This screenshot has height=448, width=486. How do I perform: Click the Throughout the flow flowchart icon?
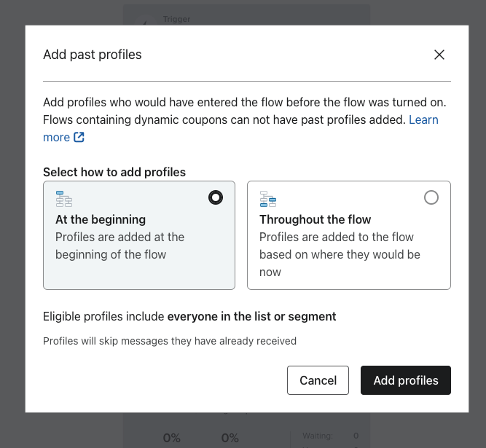[x=268, y=199]
